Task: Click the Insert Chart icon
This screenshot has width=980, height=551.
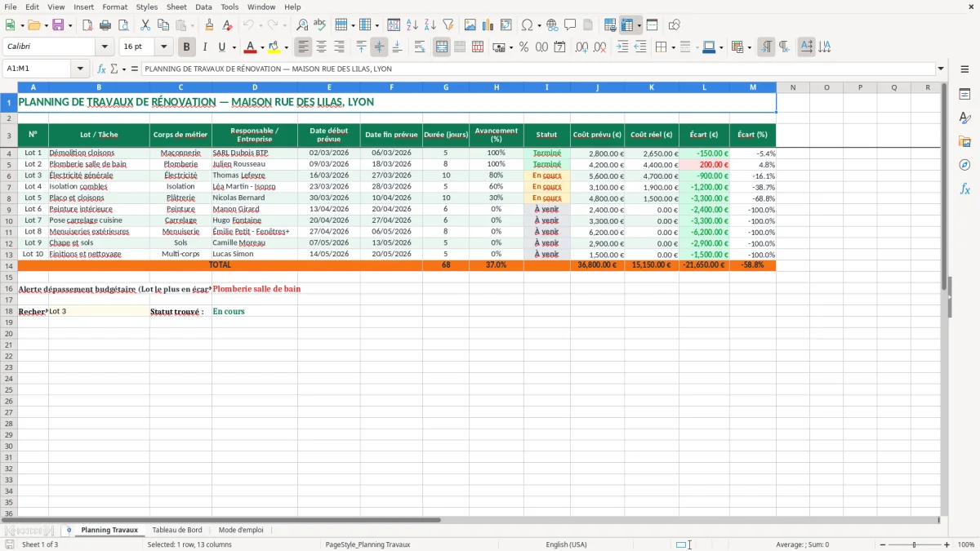Action: coord(488,25)
